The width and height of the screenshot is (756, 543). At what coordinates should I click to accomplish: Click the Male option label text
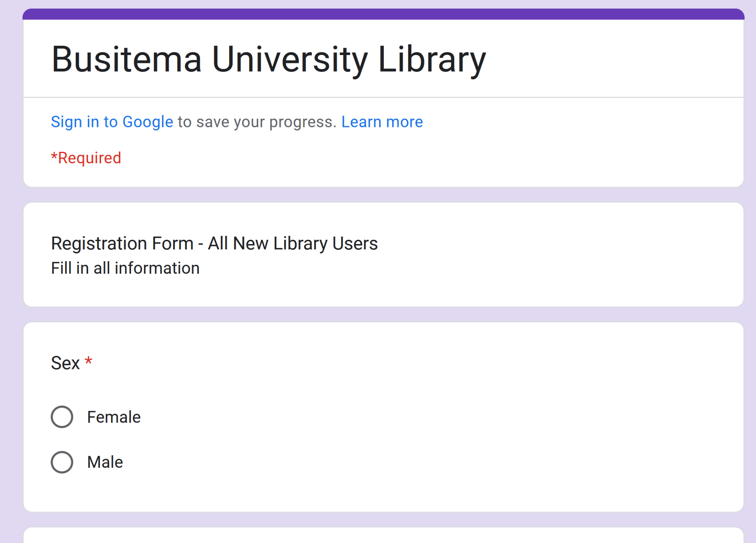pyautogui.click(x=105, y=462)
